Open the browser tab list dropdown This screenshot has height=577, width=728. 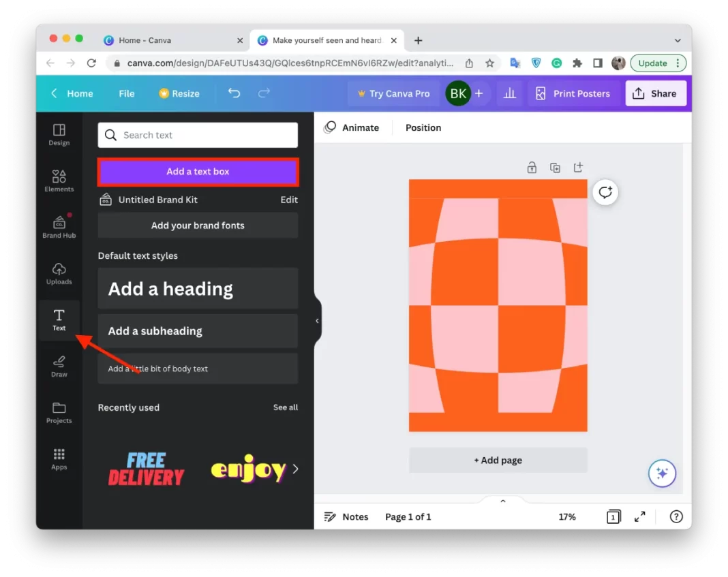pyautogui.click(x=678, y=40)
